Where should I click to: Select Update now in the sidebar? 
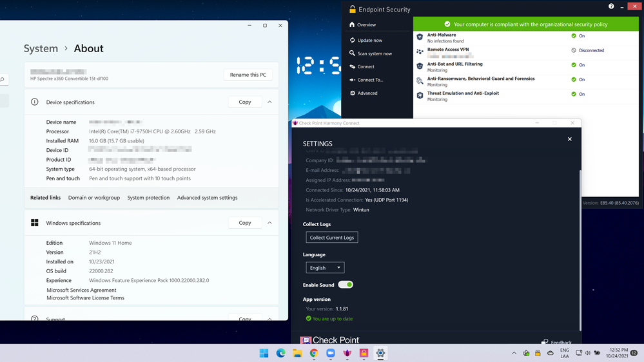click(x=369, y=40)
